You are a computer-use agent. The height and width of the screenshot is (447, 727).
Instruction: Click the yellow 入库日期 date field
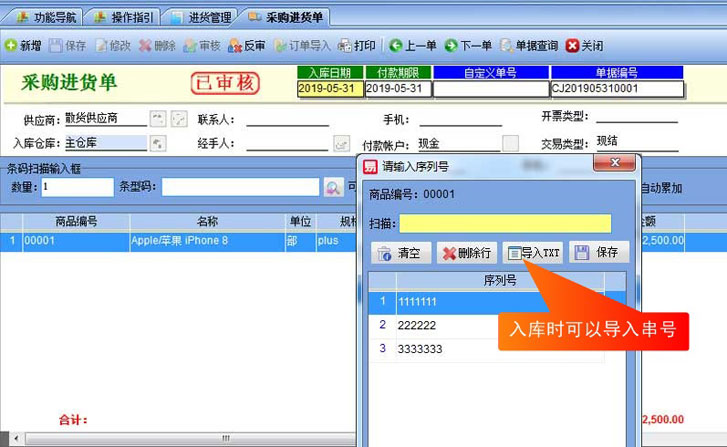329,89
